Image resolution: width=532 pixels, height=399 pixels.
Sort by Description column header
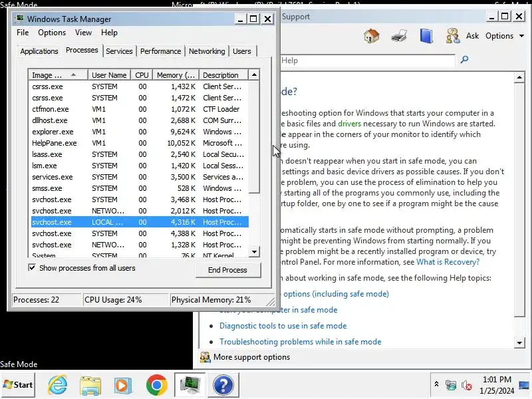pos(224,75)
